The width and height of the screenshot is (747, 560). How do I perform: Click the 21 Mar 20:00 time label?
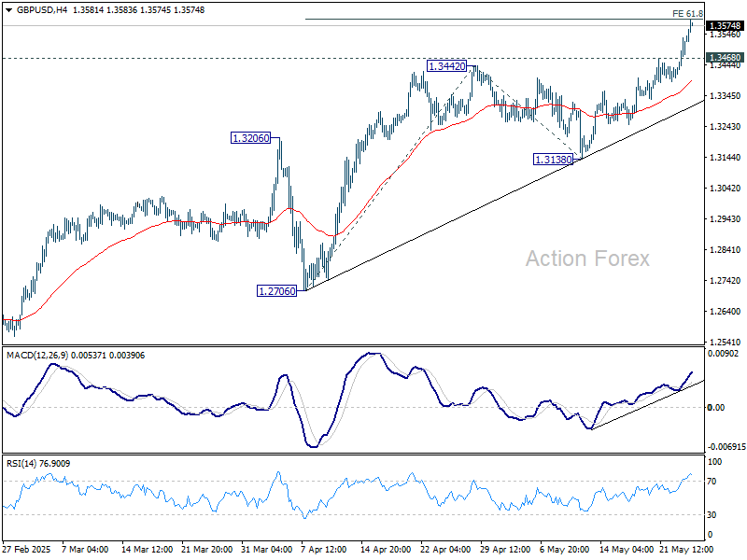(206, 549)
